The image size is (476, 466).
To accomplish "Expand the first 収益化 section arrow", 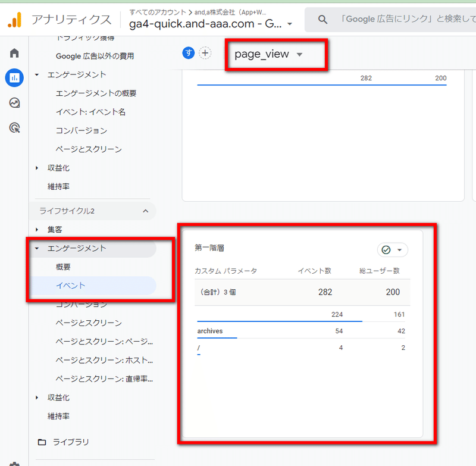I will [37, 168].
